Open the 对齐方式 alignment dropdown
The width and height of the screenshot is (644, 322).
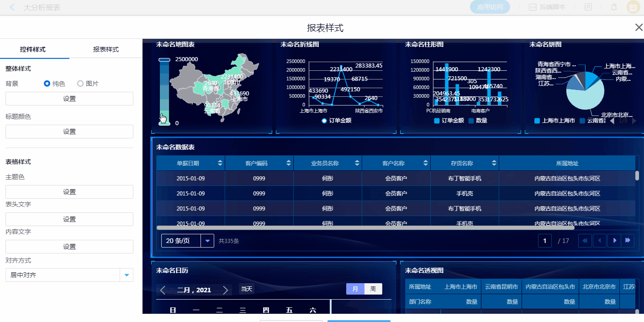coord(127,275)
